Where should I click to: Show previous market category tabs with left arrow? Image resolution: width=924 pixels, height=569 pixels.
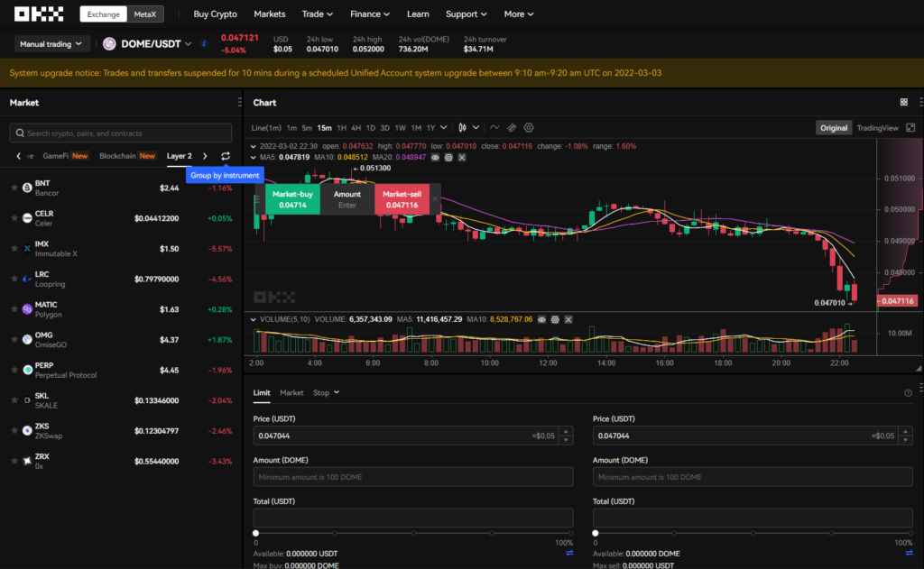tap(18, 156)
